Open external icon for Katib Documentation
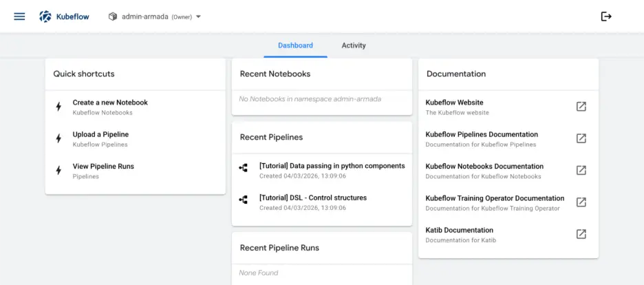This screenshot has height=285, width=644. (x=581, y=234)
